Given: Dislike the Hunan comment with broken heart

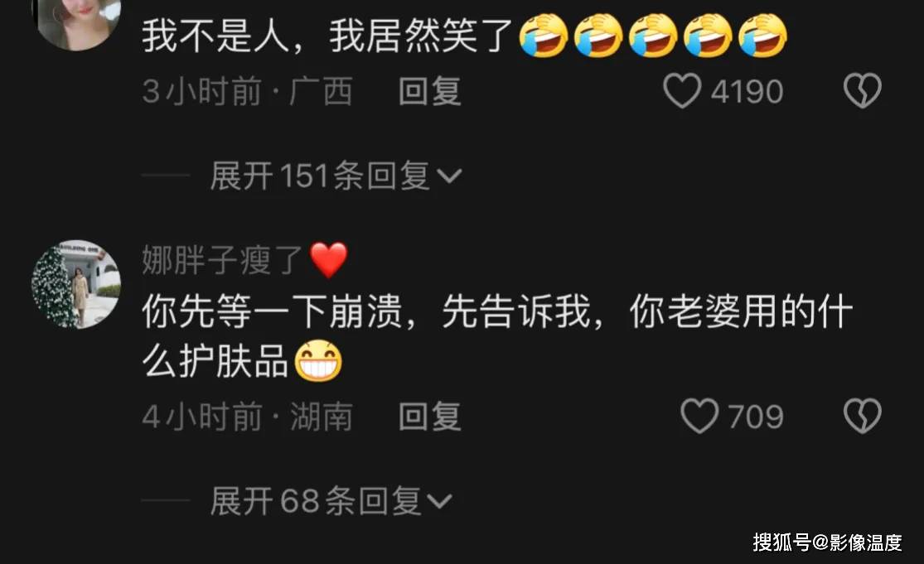Looking at the screenshot, I should pyautogui.click(x=862, y=417).
